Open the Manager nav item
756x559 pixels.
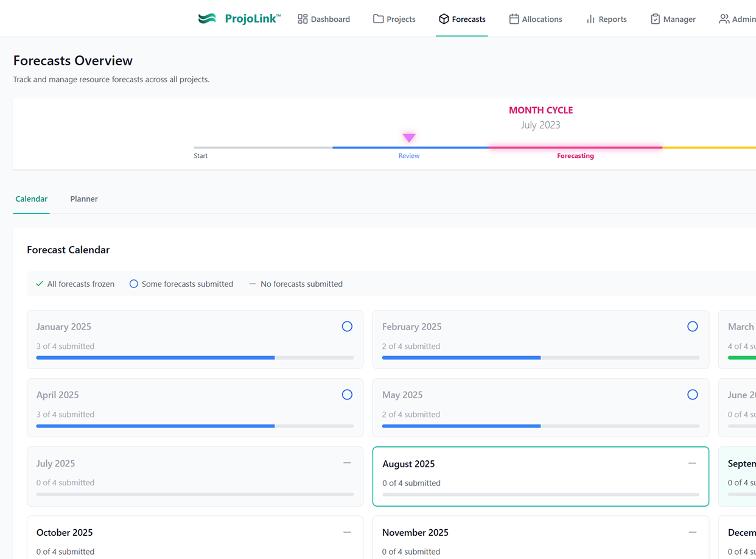point(673,19)
